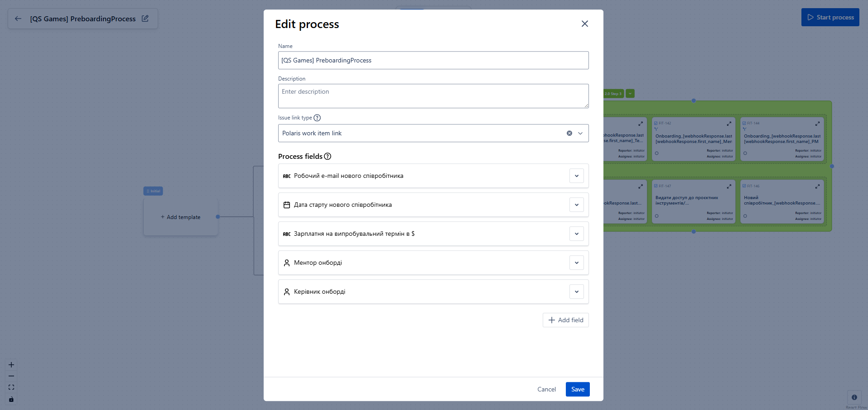Expand the Ментор онборді field
Image resolution: width=868 pixels, height=410 pixels.
click(576, 263)
